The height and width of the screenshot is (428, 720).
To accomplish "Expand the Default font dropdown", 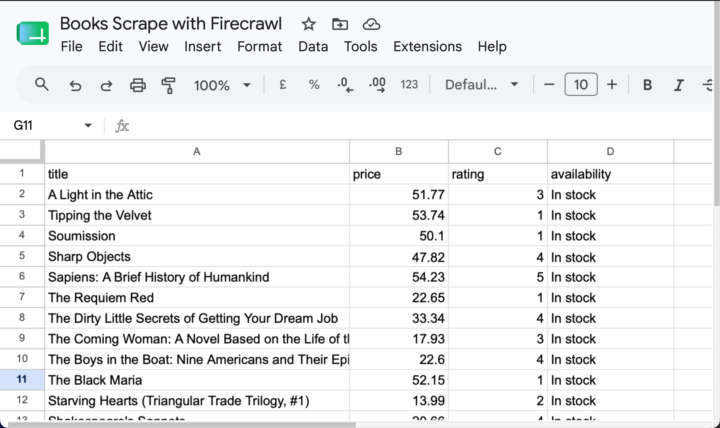I will (482, 84).
